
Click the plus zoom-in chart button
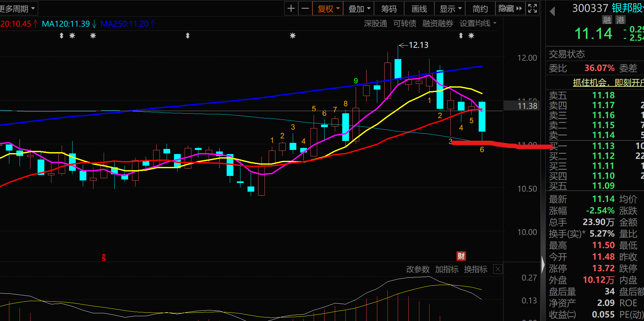coord(291,9)
